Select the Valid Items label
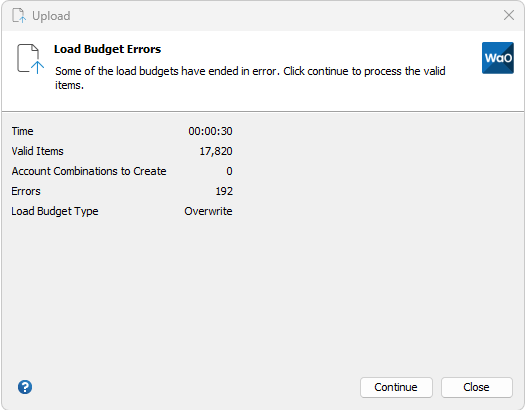525x410 pixels. tap(38, 151)
